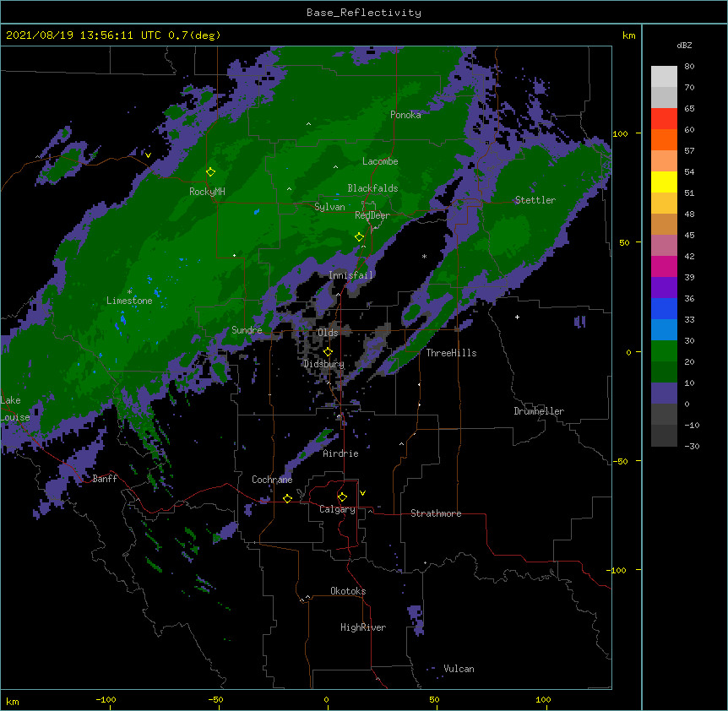The image size is (728, 711).
Task: Click the red legend swatch below 65 dBZ
Action: (664, 118)
